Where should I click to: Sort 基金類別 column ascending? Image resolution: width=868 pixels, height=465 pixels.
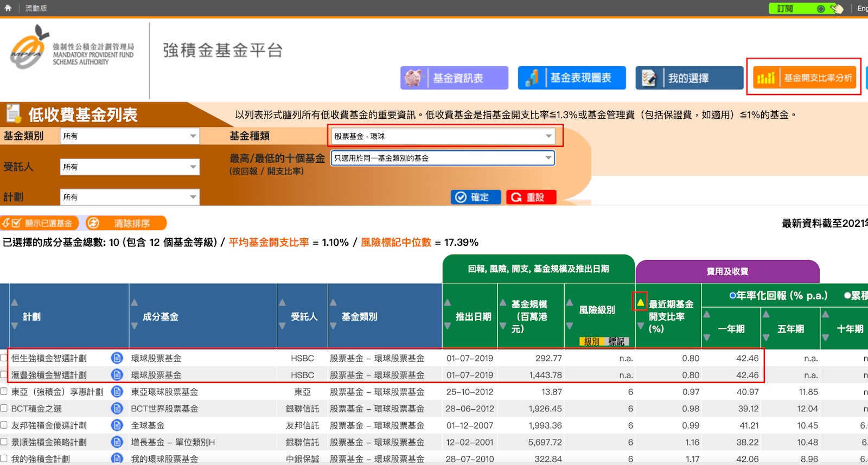333,303
